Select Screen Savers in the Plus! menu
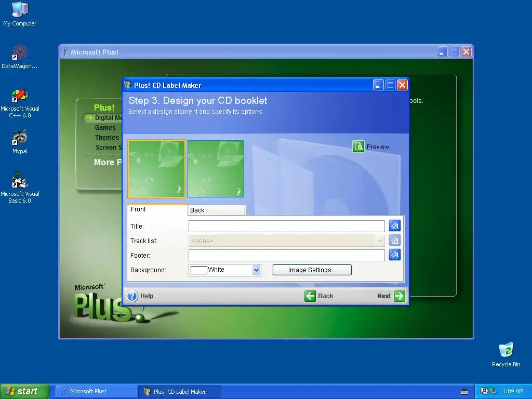Screen dimensions: 532x399 (108, 147)
